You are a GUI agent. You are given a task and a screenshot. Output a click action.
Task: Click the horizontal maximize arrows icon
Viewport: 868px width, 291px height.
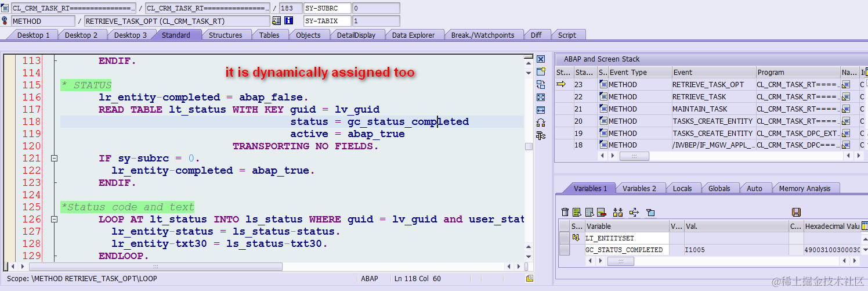[x=541, y=110]
